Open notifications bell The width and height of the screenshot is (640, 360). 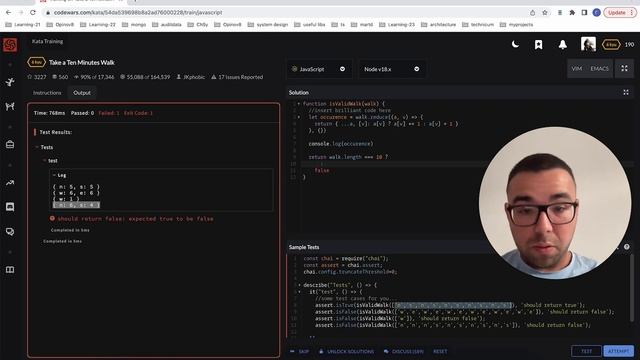(562, 44)
